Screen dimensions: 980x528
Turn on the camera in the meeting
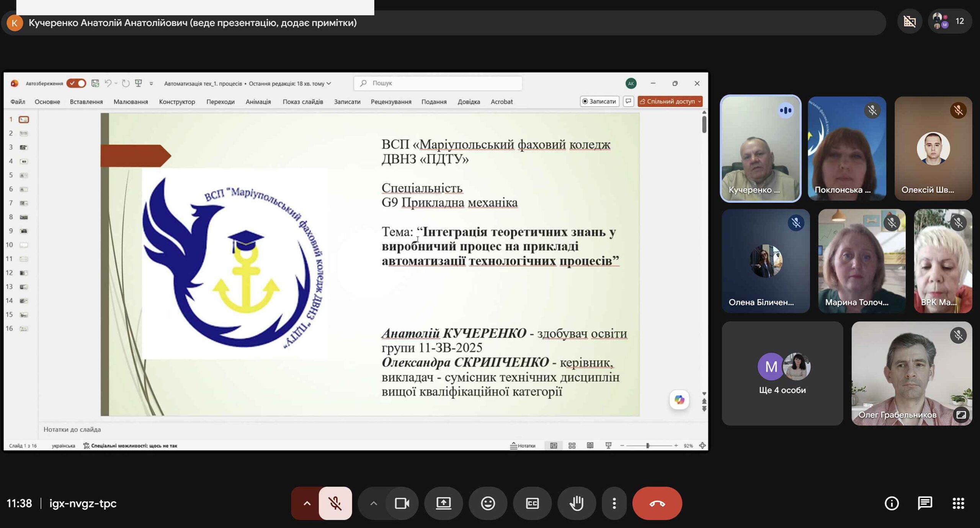402,503
